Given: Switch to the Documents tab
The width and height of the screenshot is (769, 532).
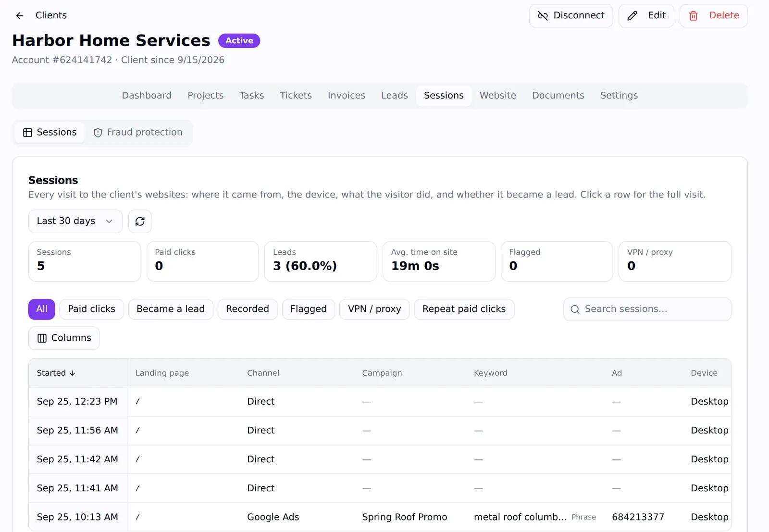Looking at the screenshot, I should pyautogui.click(x=558, y=96).
